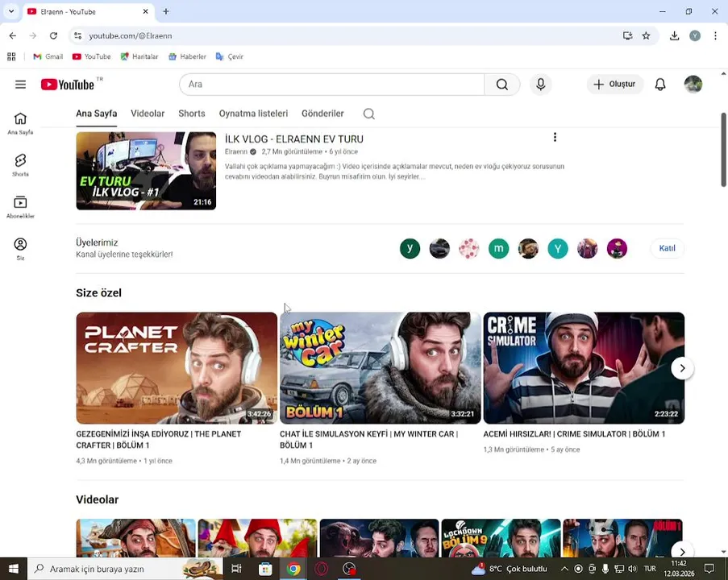Click the Katıl membership button

[668, 248]
